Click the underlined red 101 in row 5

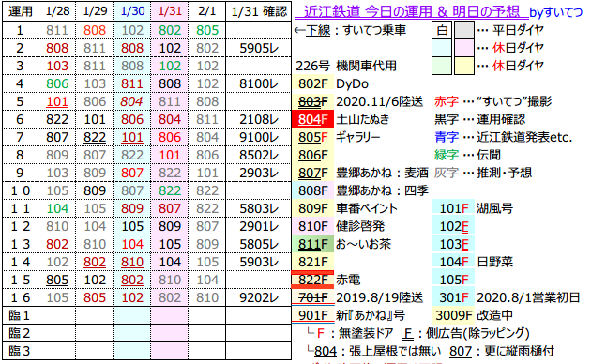57,101
